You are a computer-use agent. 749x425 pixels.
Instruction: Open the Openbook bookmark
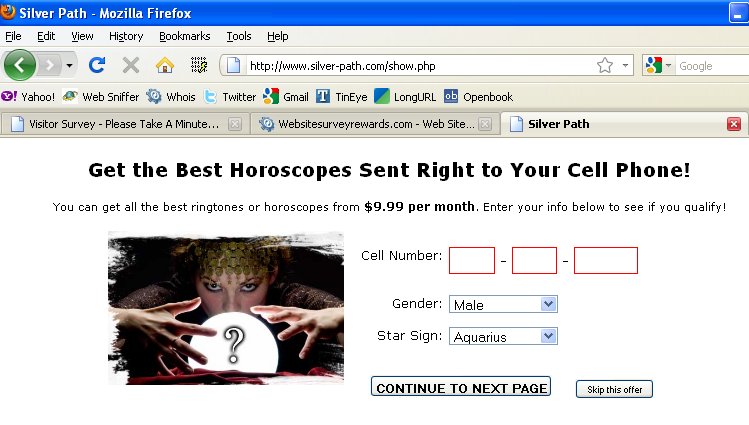coord(478,97)
